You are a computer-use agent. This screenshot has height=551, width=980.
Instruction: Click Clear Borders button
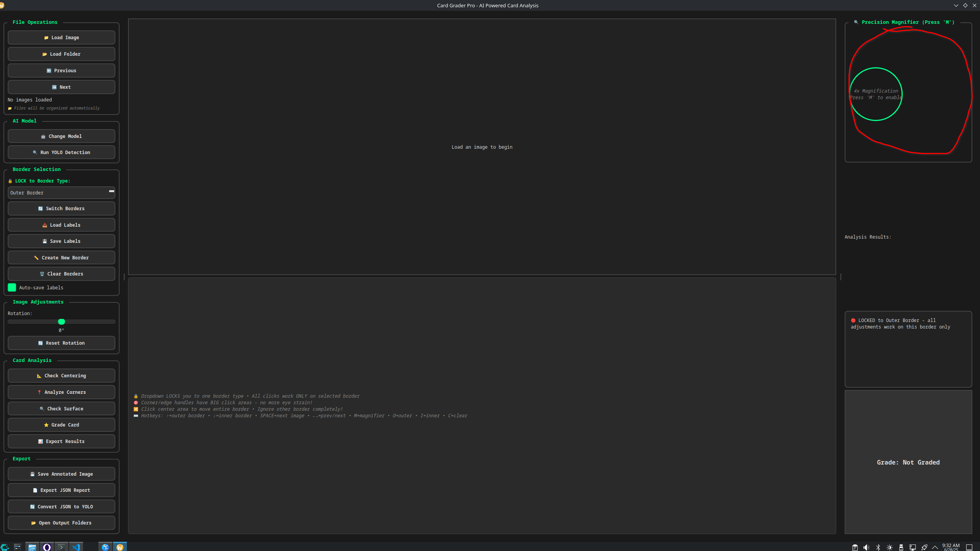coord(62,274)
